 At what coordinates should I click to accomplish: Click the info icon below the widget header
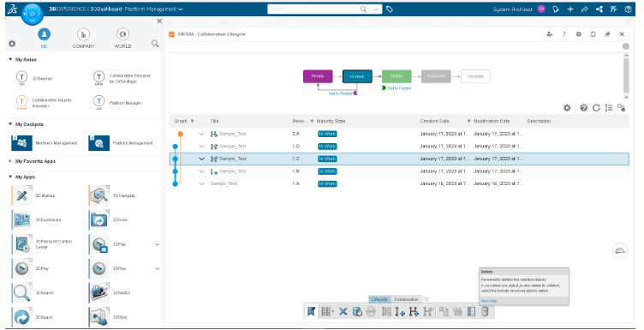pyautogui.click(x=625, y=46)
